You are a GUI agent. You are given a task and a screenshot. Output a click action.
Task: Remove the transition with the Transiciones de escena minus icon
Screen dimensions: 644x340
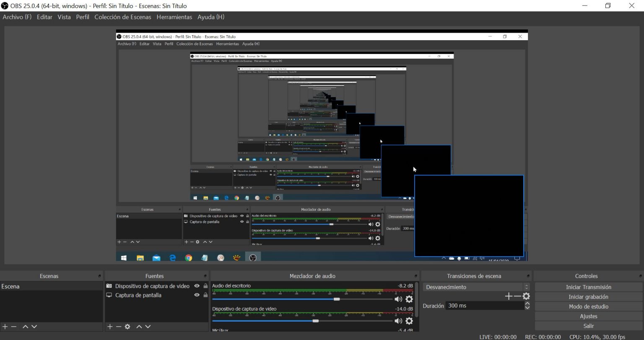point(517,296)
